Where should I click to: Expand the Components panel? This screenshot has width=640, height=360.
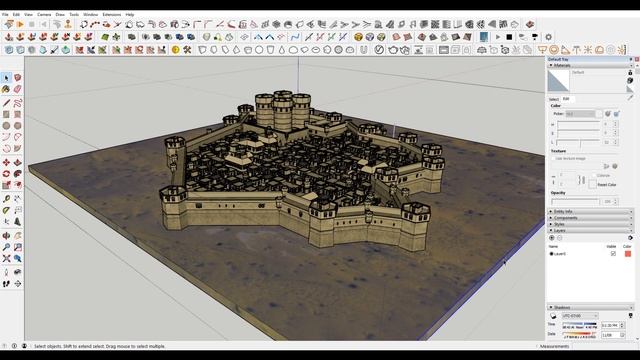tap(590, 218)
